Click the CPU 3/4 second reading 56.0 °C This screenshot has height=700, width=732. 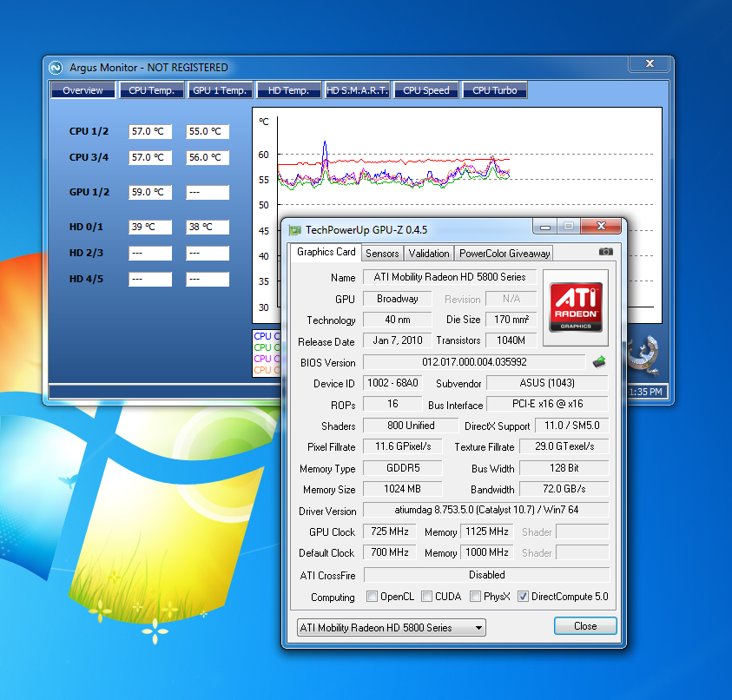208,157
